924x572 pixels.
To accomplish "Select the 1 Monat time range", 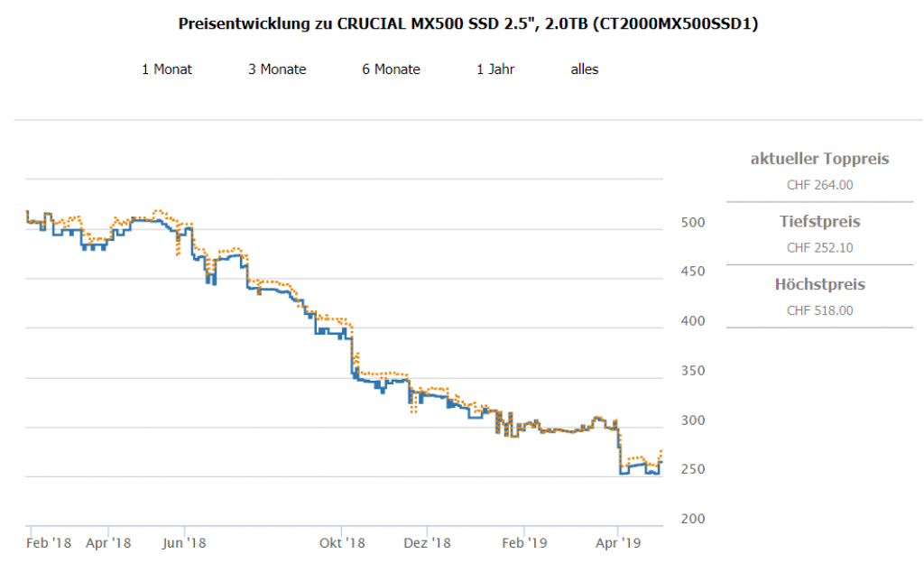I will (167, 69).
